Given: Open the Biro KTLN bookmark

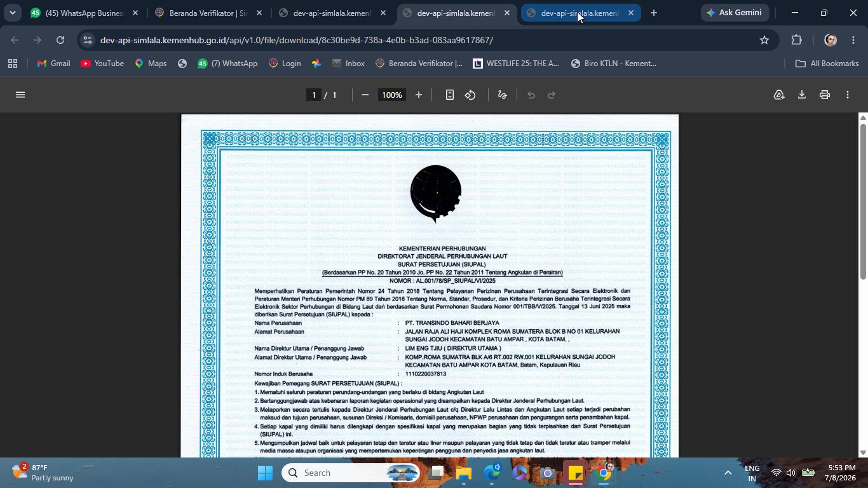Looking at the screenshot, I should [x=614, y=64].
